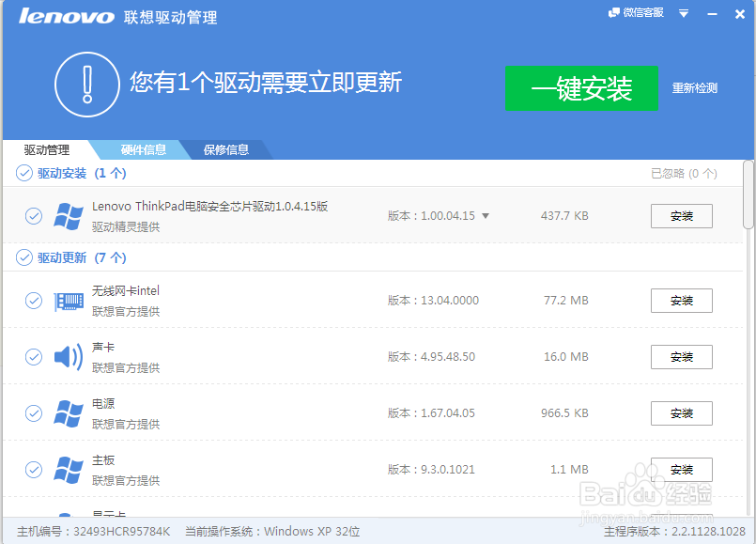Click Windows XP 32位 OS text
Image resolution: width=756 pixels, height=544 pixels.
point(312,532)
